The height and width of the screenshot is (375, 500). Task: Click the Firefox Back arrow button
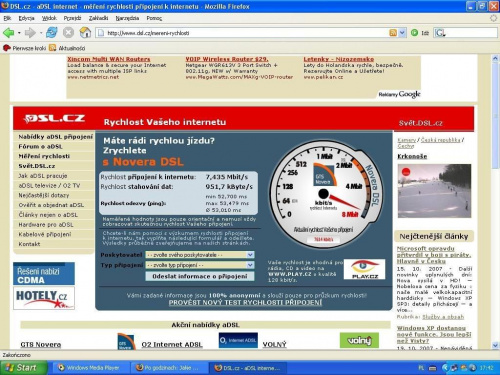(9, 33)
